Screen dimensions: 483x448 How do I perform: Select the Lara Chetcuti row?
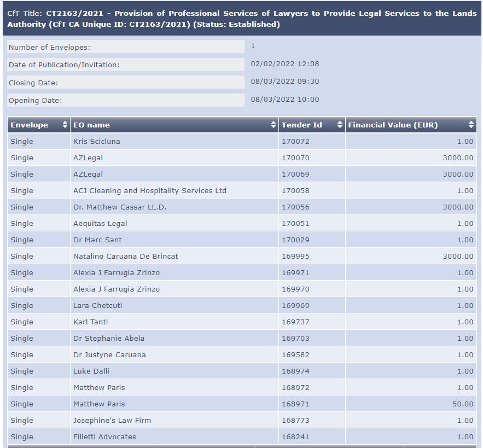[x=98, y=305]
